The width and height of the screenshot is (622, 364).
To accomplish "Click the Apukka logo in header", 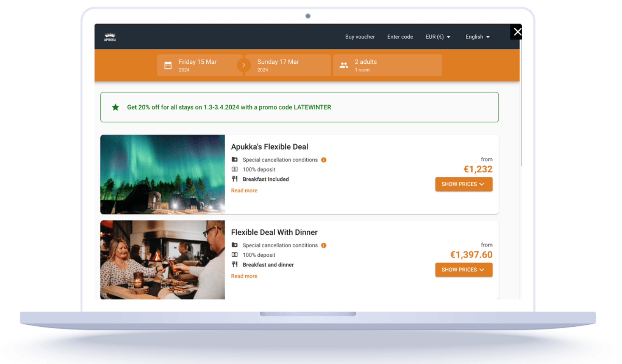I will pos(110,37).
